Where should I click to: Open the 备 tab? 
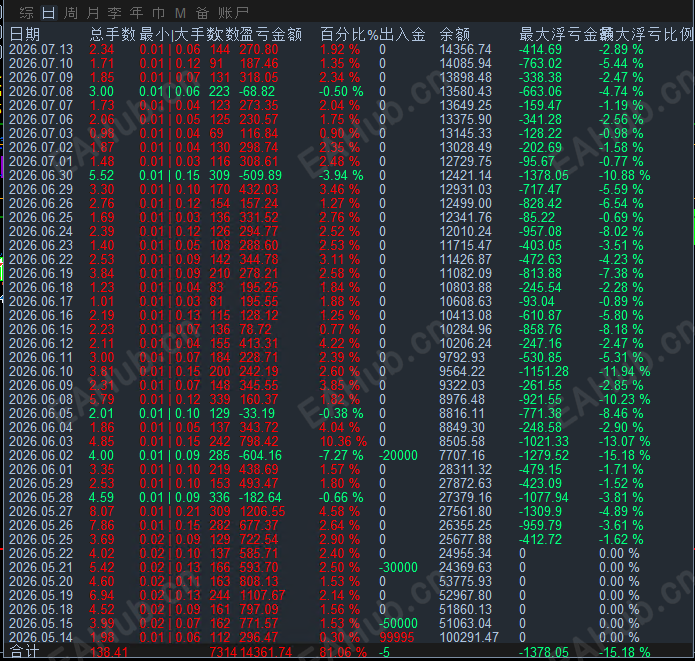[x=203, y=13]
